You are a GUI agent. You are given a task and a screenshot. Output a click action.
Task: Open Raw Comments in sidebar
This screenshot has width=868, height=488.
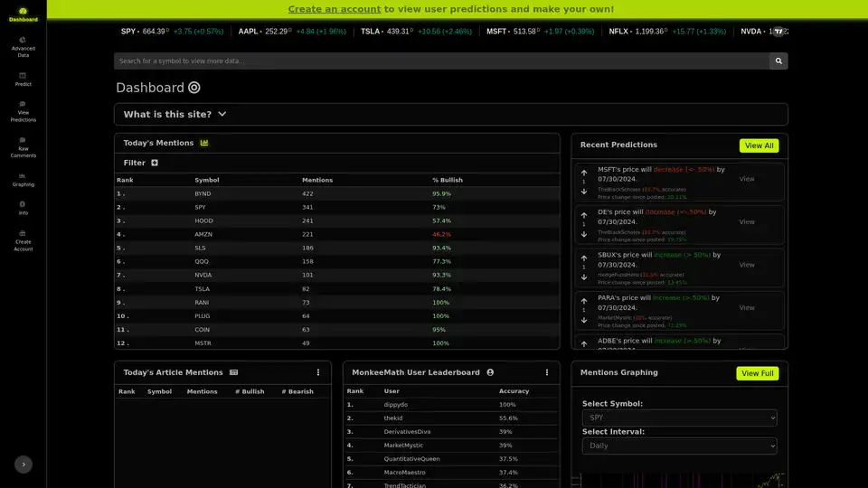click(23, 146)
